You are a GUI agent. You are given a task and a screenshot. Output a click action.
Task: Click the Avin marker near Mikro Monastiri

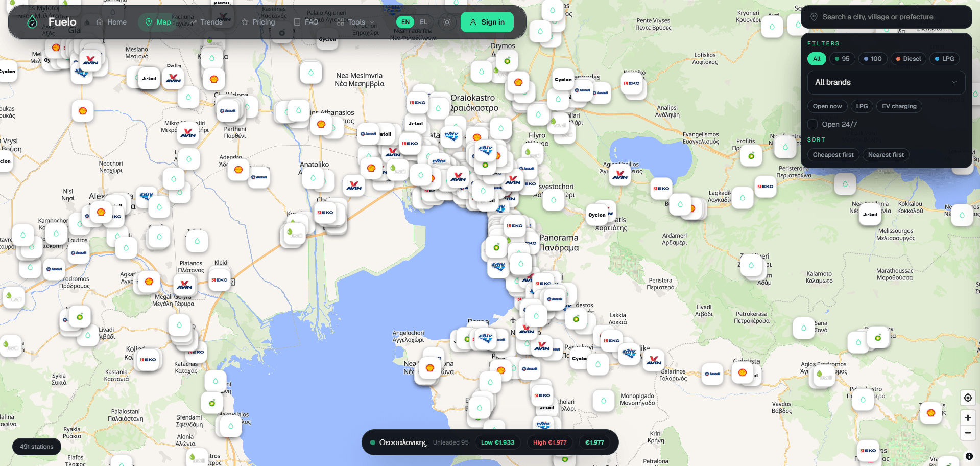[188, 132]
